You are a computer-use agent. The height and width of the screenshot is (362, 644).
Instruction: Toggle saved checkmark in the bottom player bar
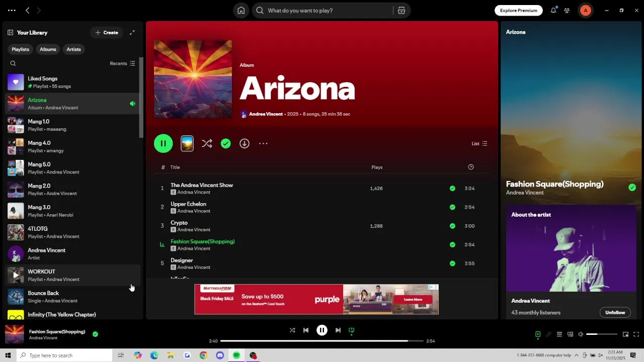[x=95, y=334]
